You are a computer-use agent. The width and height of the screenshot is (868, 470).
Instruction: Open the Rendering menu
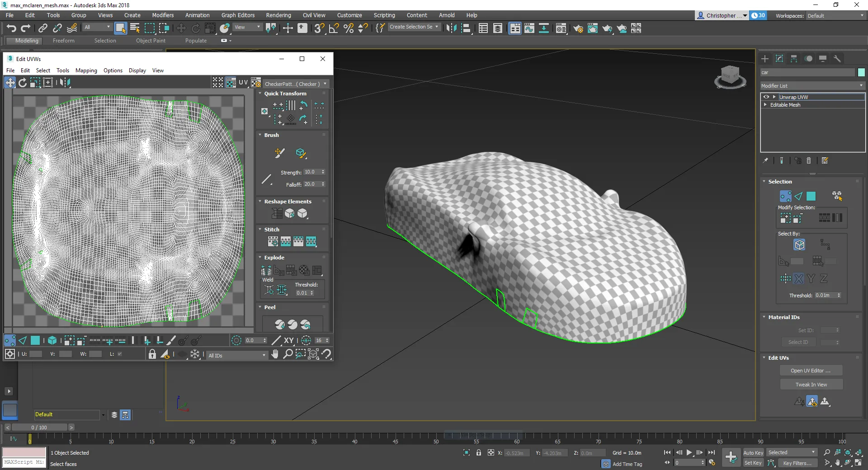coord(278,15)
